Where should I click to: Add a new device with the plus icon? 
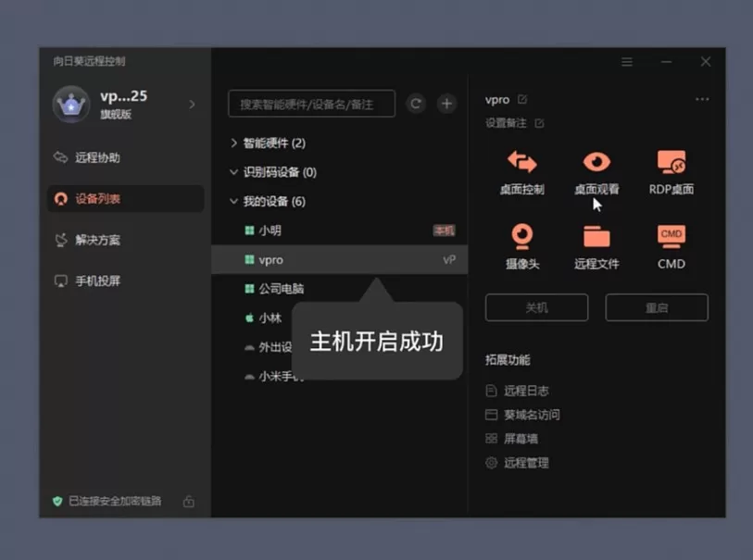448,103
